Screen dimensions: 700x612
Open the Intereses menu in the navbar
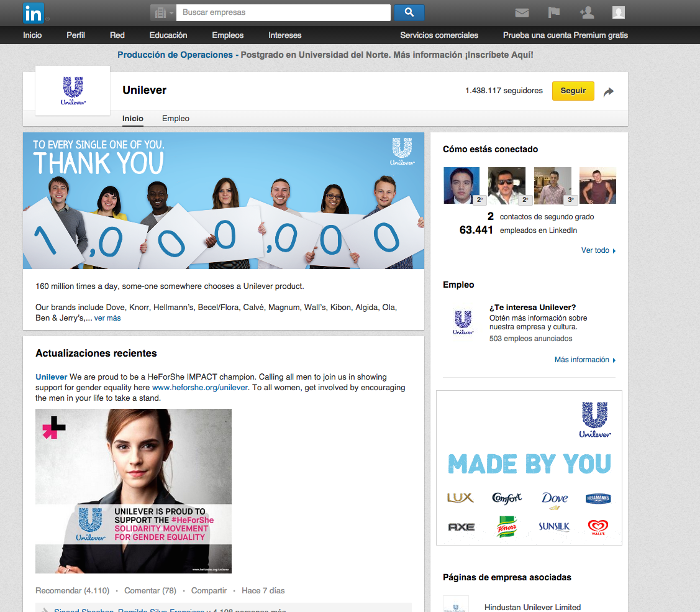click(x=284, y=35)
